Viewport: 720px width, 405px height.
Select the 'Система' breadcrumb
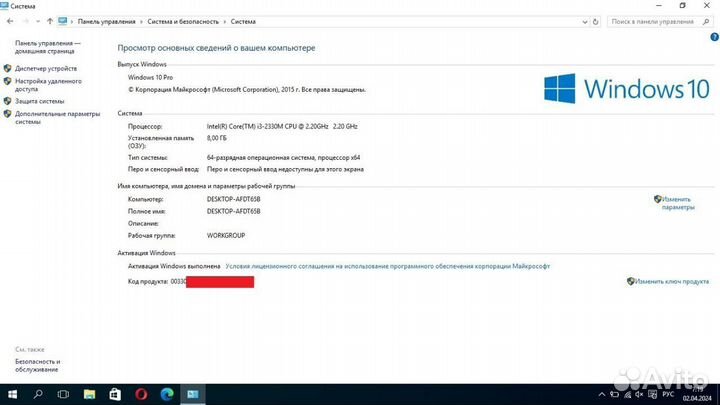coord(243,22)
